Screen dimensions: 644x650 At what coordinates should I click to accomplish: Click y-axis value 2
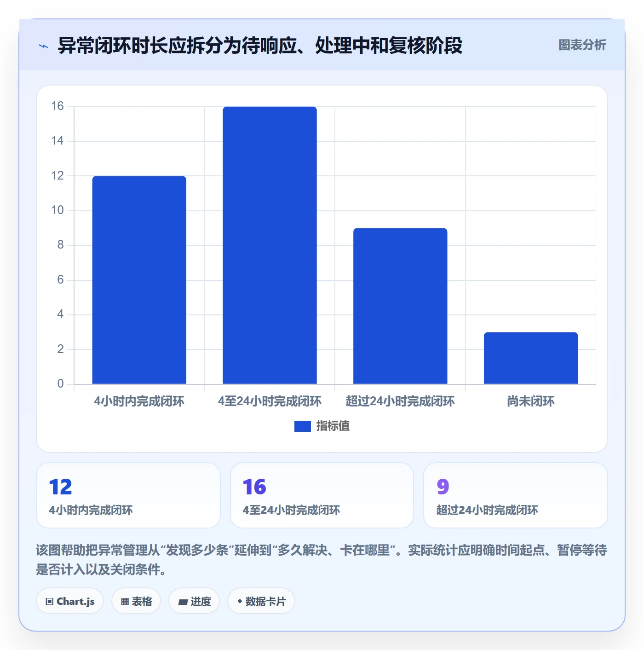[60, 349]
